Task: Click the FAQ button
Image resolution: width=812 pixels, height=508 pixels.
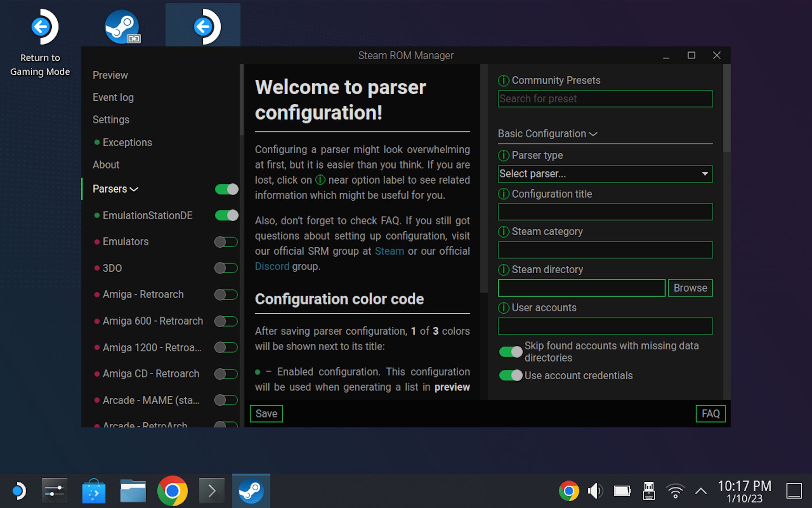Action: point(711,414)
